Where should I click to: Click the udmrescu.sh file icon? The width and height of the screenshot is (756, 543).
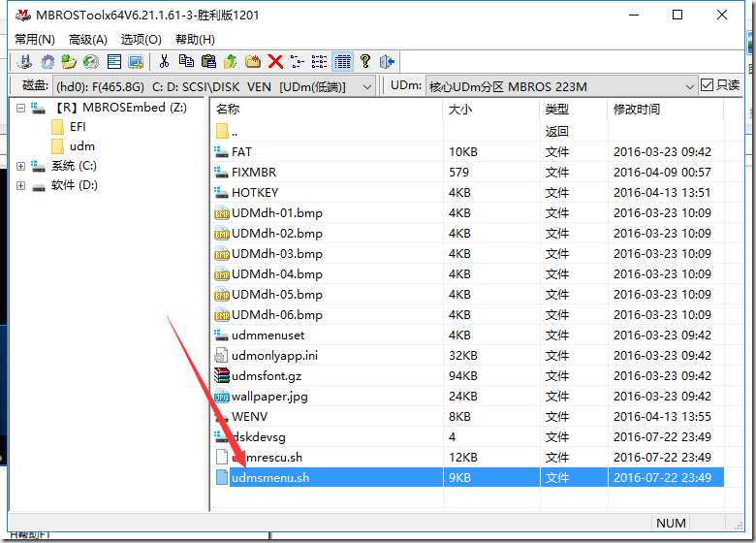222,457
